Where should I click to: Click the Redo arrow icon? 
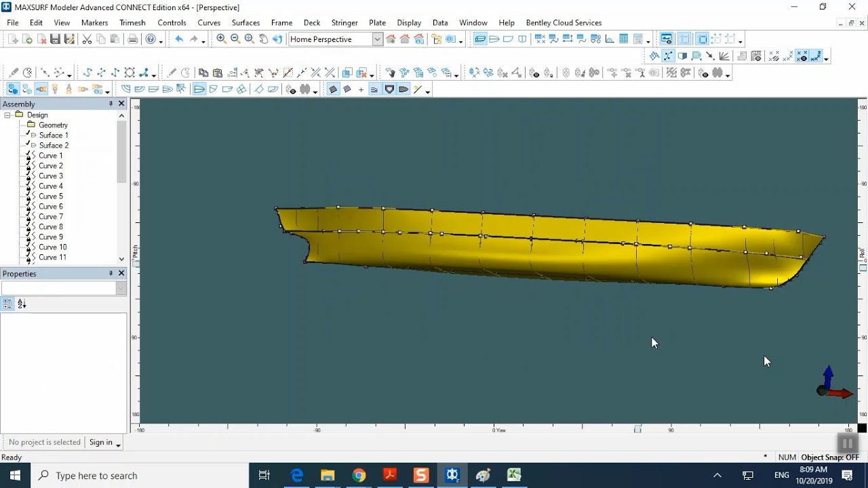tap(193, 39)
